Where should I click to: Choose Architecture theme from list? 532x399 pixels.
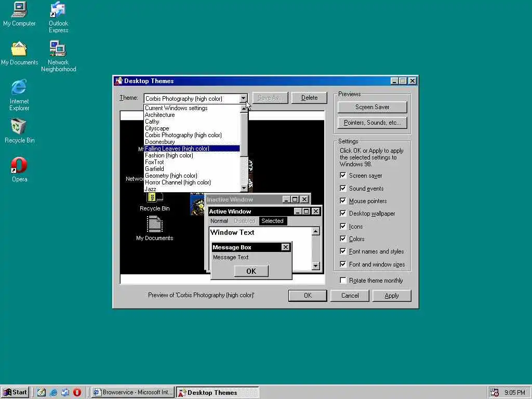point(192,115)
